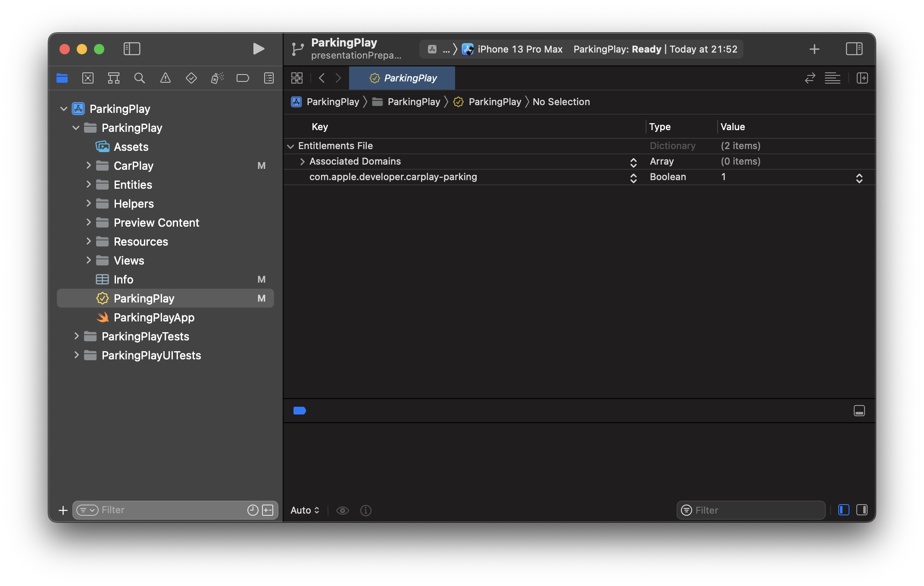
Task: Open the related items grid menu
Action: (x=297, y=78)
